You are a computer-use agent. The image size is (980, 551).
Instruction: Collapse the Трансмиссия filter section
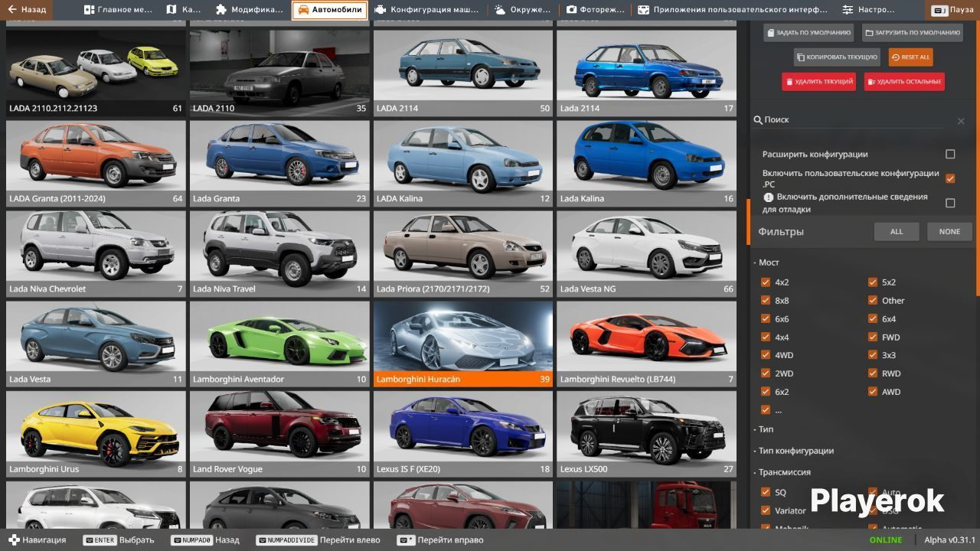pyautogui.click(x=782, y=472)
